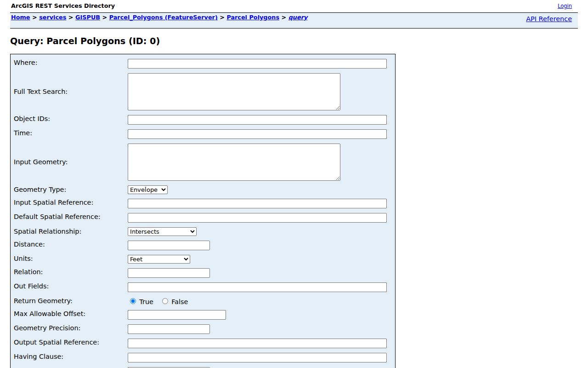Click the 'Out Fields:' label
The height and width of the screenshot is (368, 588).
31,286
